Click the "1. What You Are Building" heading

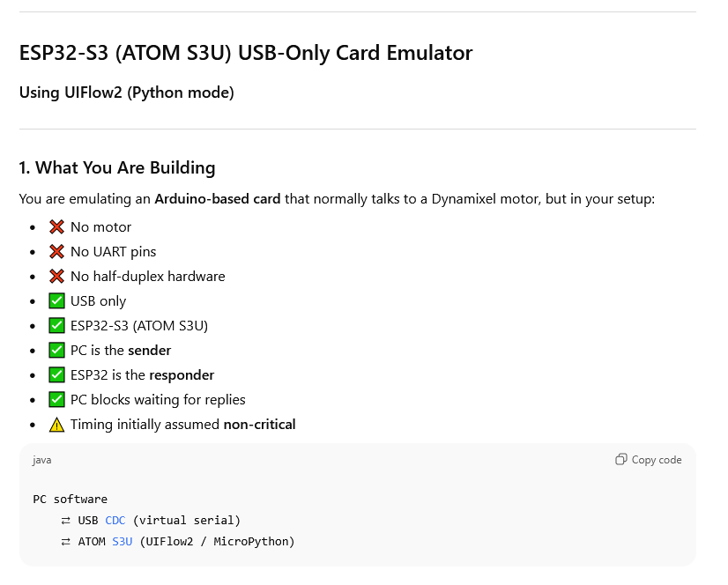click(117, 167)
